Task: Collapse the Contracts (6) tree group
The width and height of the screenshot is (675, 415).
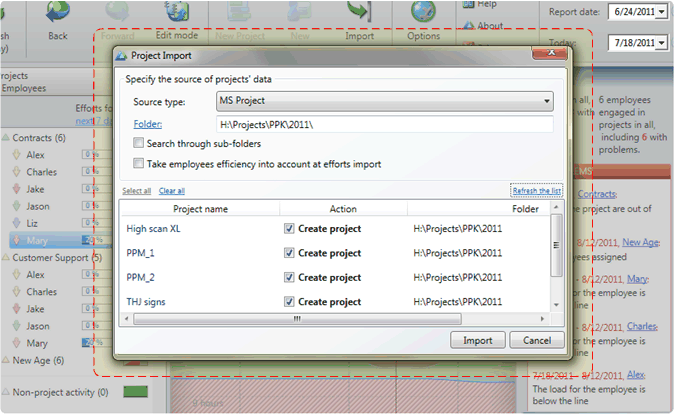Action: [6, 138]
